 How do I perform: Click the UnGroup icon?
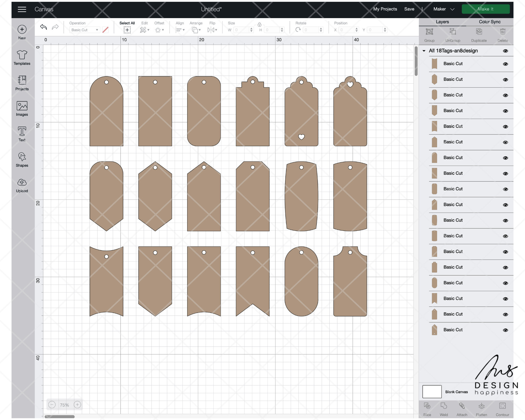click(453, 32)
